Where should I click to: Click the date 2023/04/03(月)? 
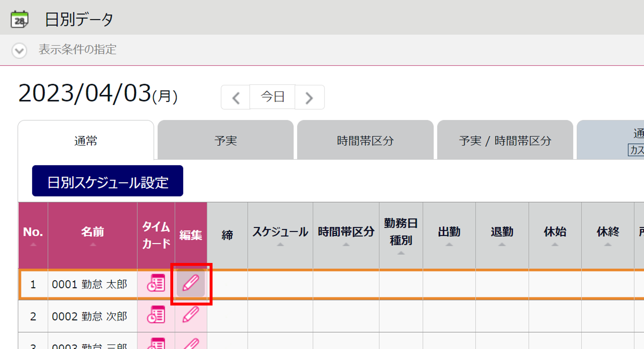pyautogui.click(x=98, y=93)
